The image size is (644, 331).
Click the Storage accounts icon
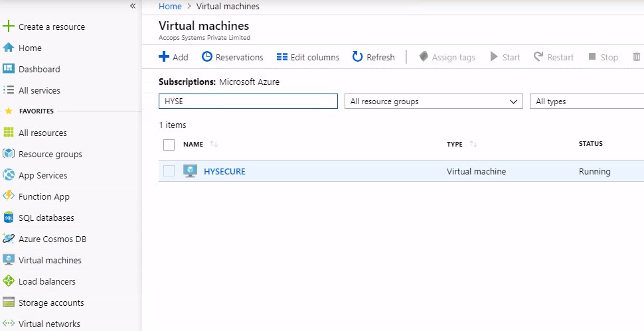pos(8,302)
